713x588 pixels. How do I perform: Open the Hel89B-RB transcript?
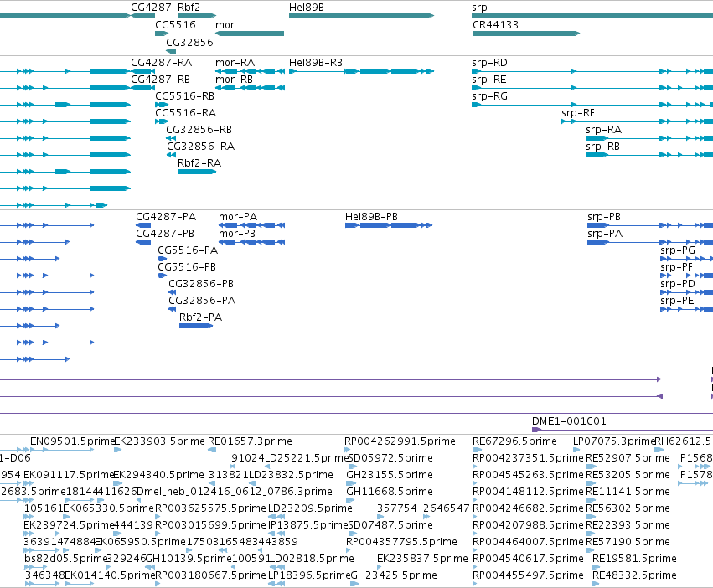coord(361,71)
